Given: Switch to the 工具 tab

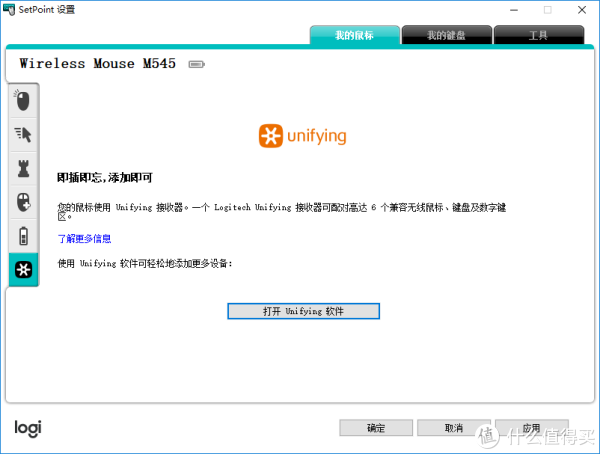Looking at the screenshot, I should [539, 35].
